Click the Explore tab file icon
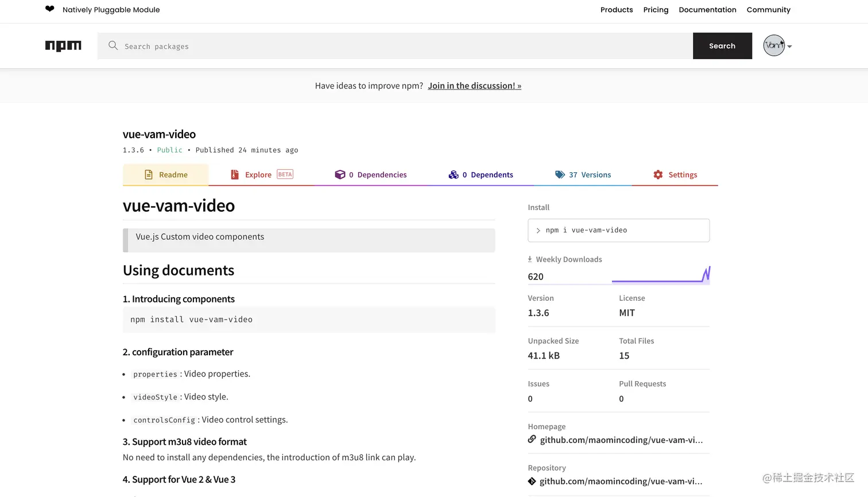The height and width of the screenshot is (497, 868). tap(235, 174)
